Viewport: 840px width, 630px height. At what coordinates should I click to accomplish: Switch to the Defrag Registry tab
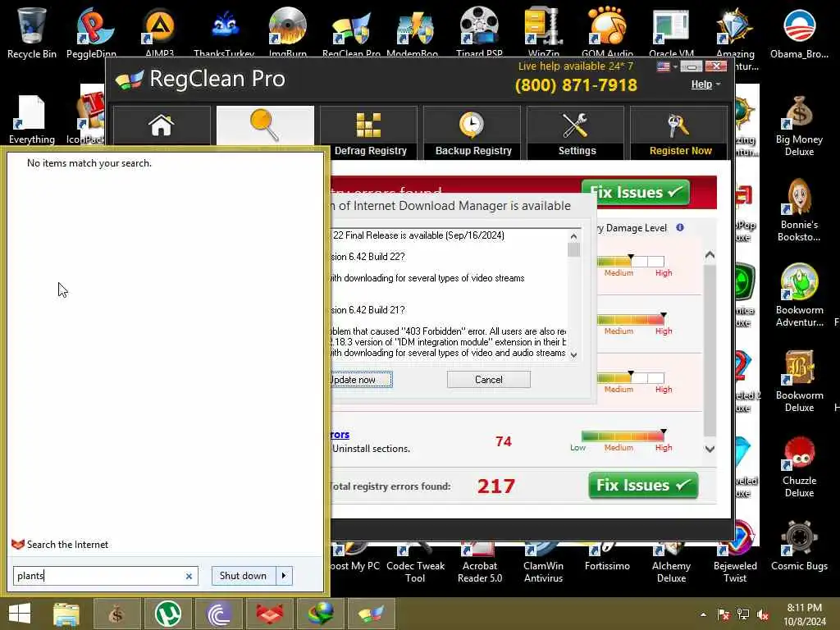click(368, 132)
